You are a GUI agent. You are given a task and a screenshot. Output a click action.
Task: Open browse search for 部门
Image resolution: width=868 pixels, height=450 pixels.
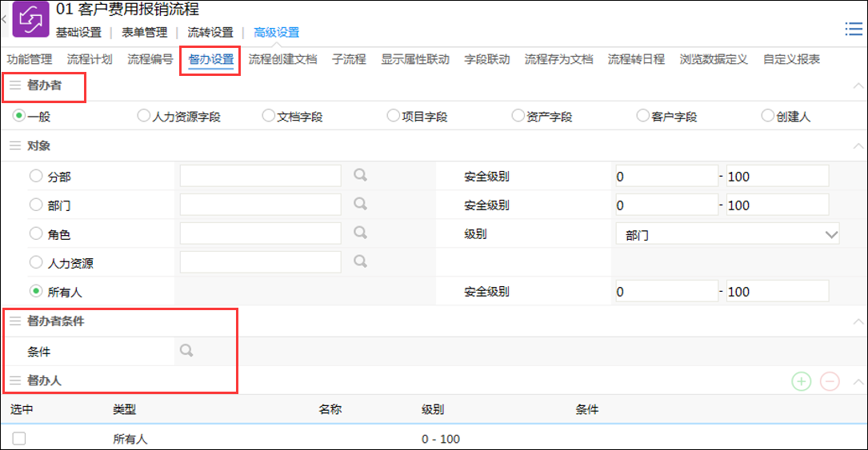(360, 204)
